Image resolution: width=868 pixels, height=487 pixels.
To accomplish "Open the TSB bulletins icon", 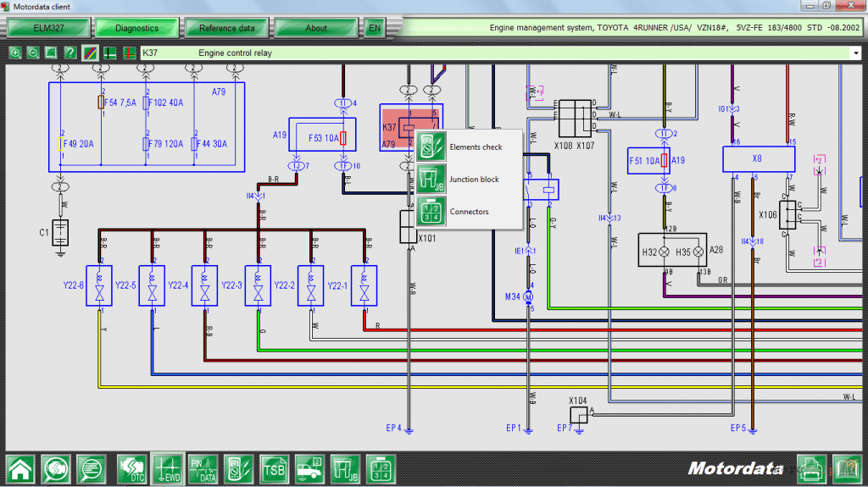I will pyautogui.click(x=274, y=469).
